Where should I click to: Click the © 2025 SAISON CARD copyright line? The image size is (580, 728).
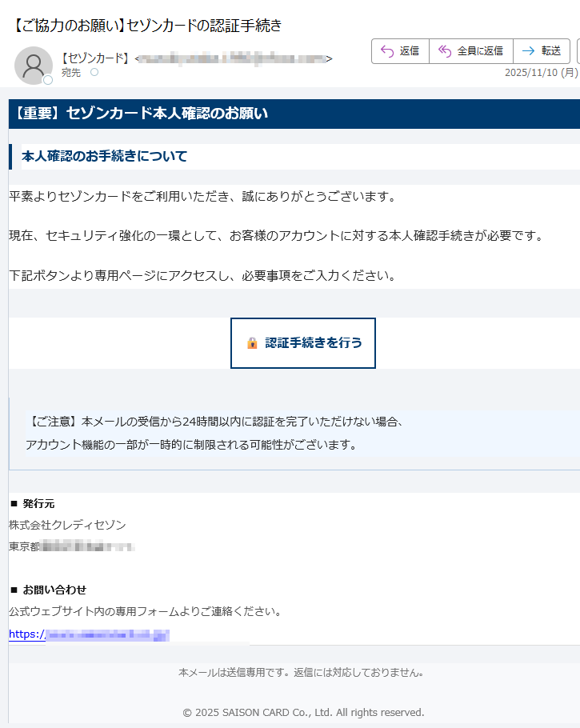click(x=303, y=713)
